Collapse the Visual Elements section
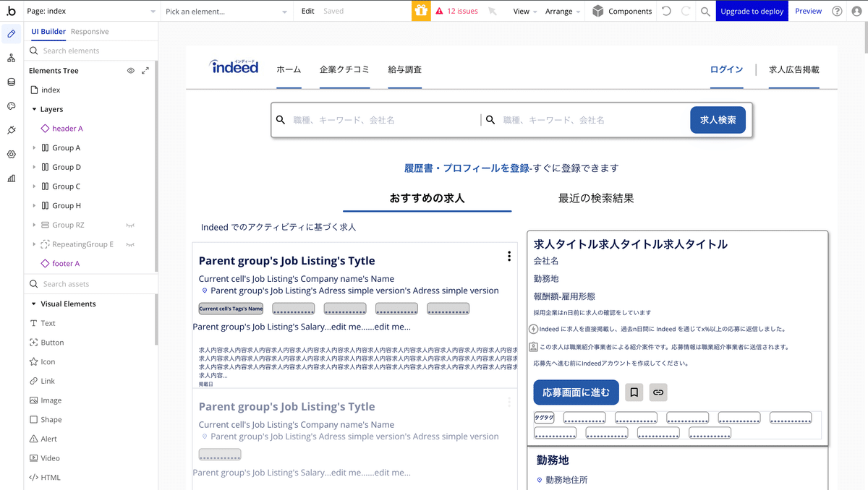The height and width of the screenshot is (490, 868). point(34,304)
